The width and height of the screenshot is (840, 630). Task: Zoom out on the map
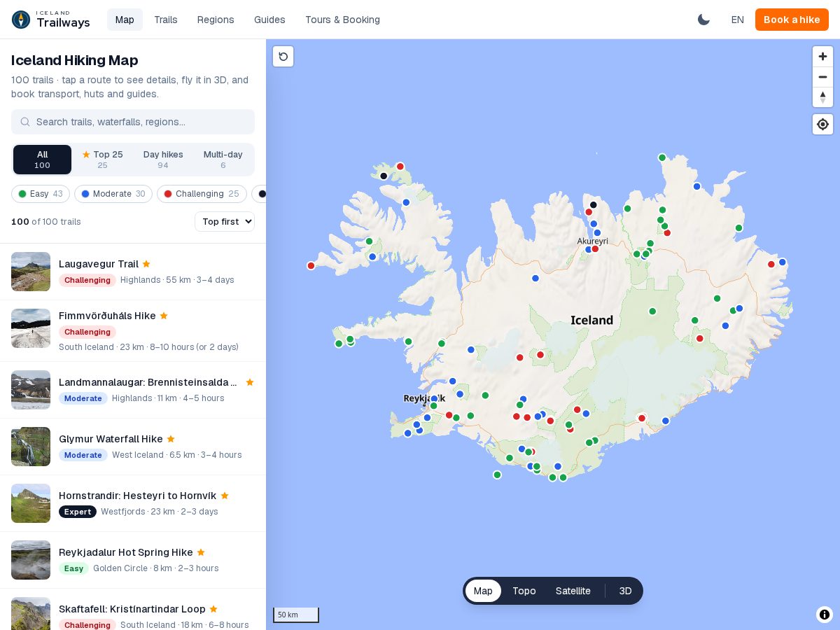pyautogui.click(x=822, y=77)
